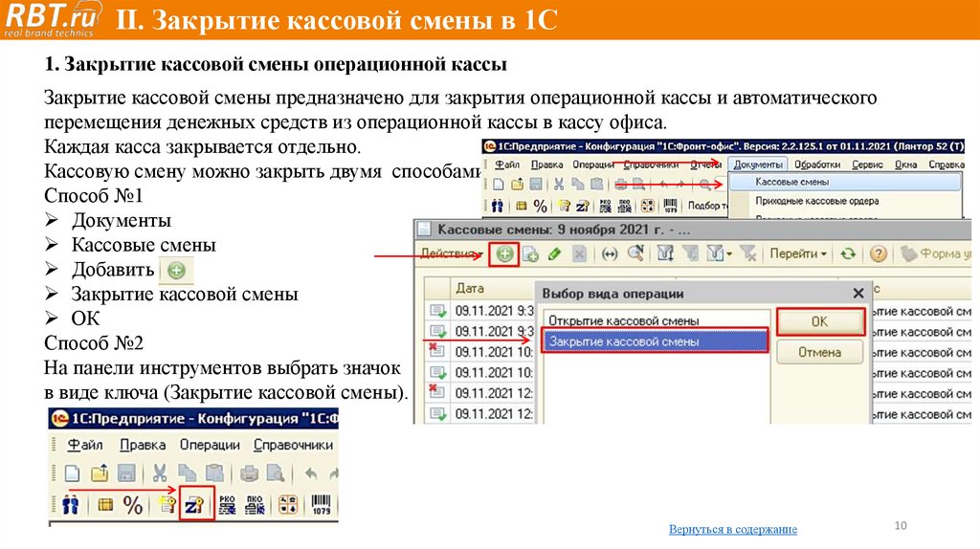Click the scissors Cut icon in lower 1C window
Screen dimensions: 980x549
[160, 473]
